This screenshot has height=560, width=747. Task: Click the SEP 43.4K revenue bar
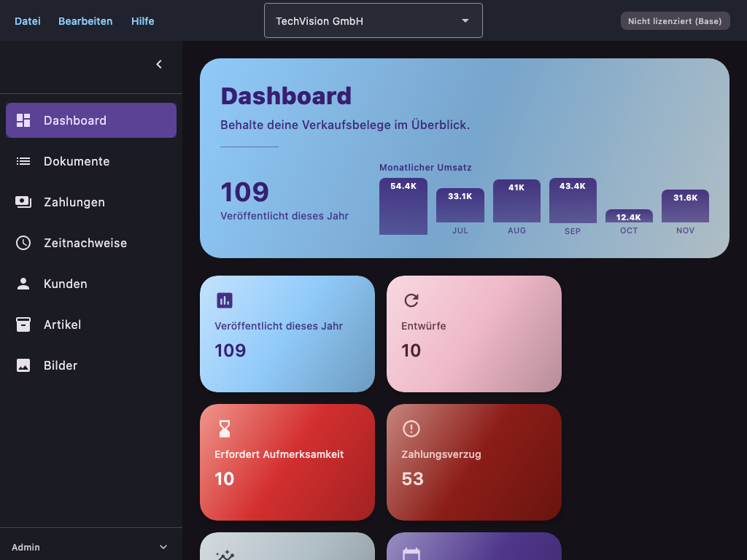[573, 201]
